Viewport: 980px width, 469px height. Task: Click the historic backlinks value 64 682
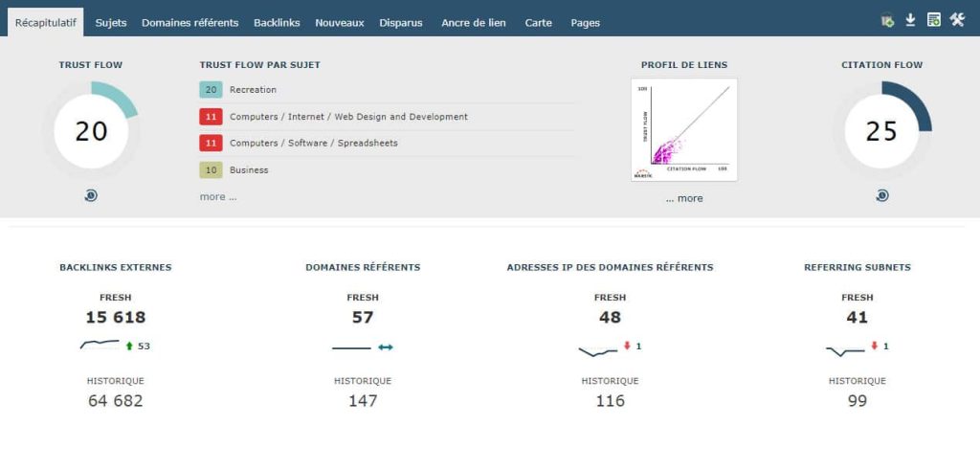(116, 401)
